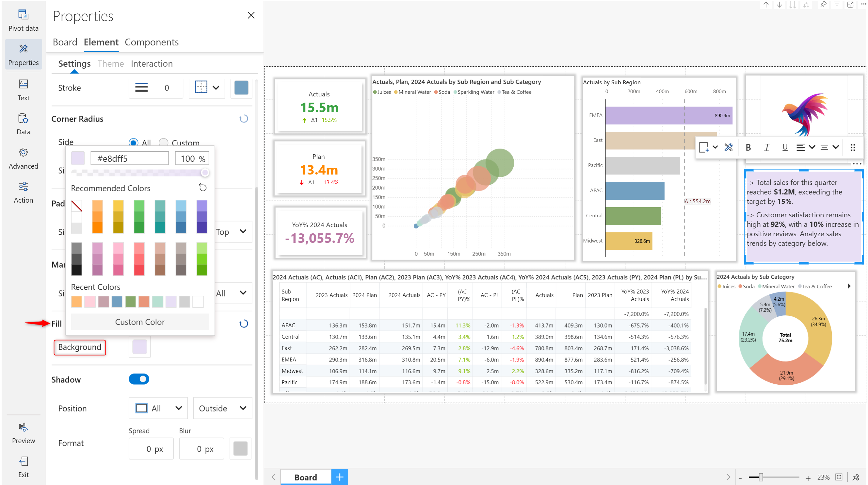868x485 pixels.
Task: Switch to the Components tab
Action: (152, 42)
